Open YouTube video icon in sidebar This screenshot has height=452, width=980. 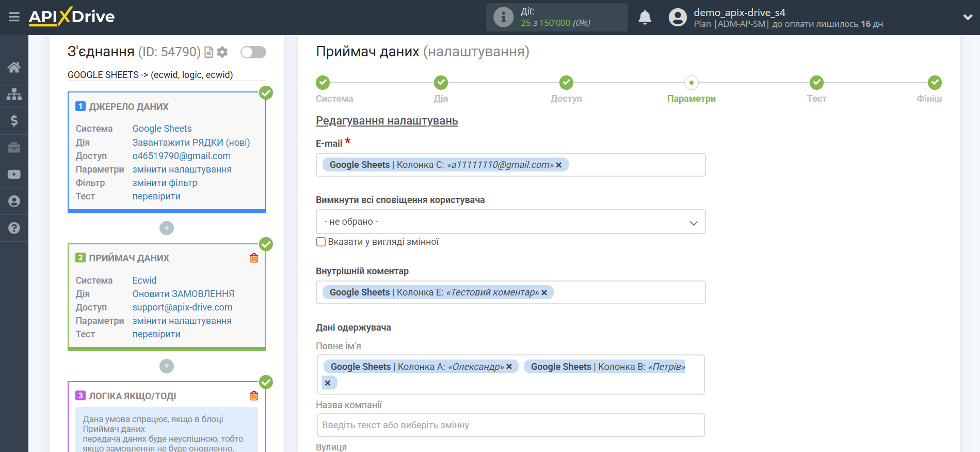14,175
